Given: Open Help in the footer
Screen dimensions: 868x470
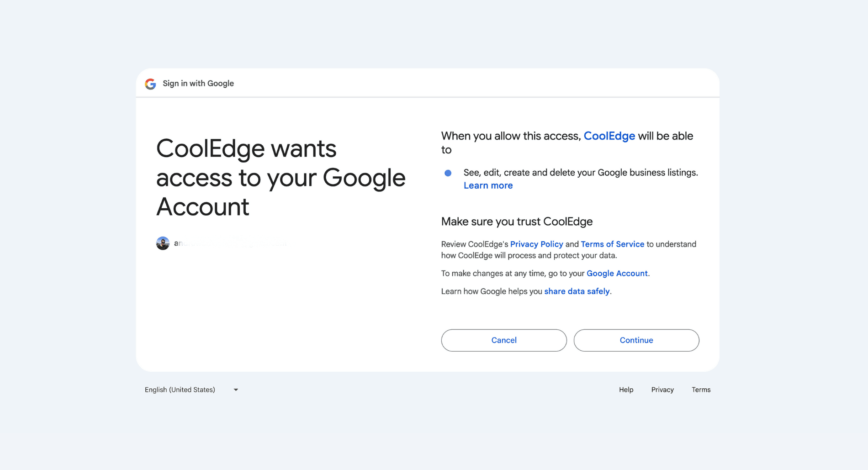Looking at the screenshot, I should point(626,390).
